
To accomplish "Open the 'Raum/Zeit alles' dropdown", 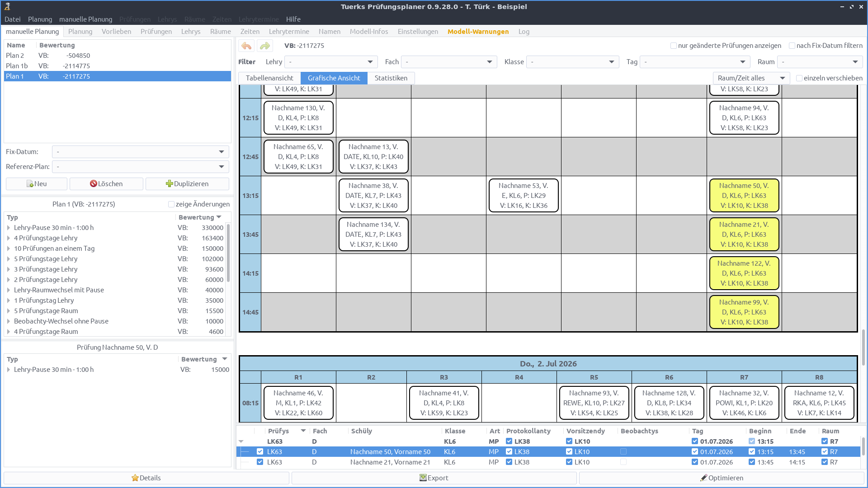I will [x=751, y=78].
